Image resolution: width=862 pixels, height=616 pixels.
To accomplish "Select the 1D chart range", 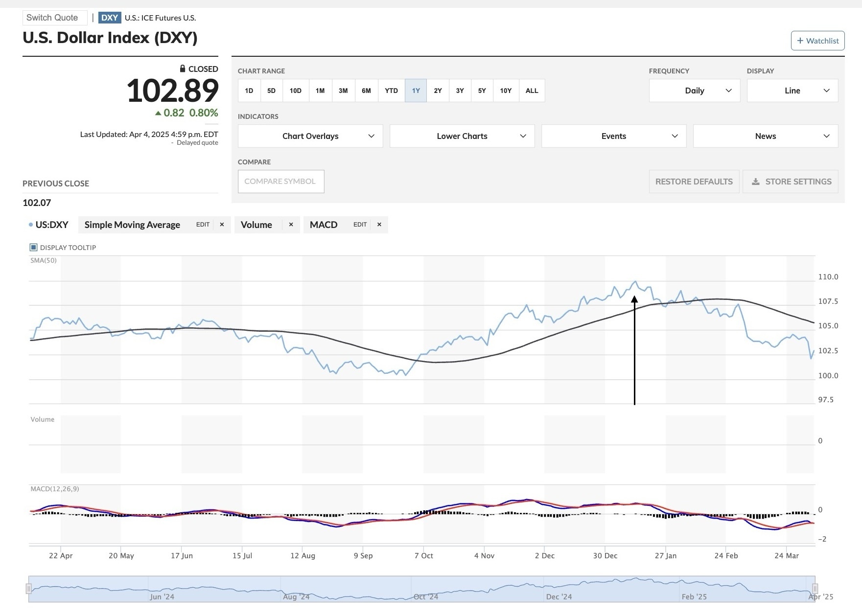I will (249, 91).
